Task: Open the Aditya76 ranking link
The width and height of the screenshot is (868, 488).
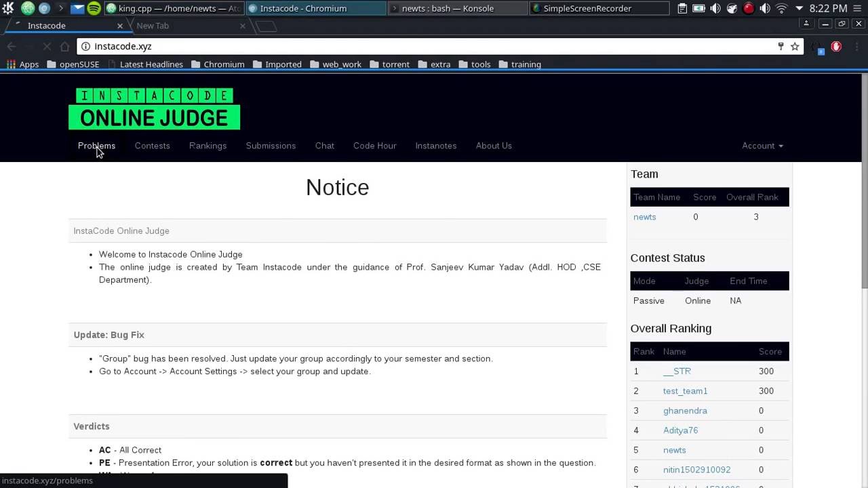Action: pos(680,430)
